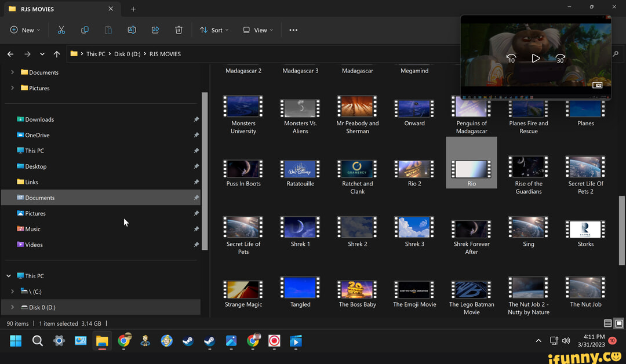Open Steam from the taskbar
This screenshot has height=364, width=626.
click(x=188, y=341)
